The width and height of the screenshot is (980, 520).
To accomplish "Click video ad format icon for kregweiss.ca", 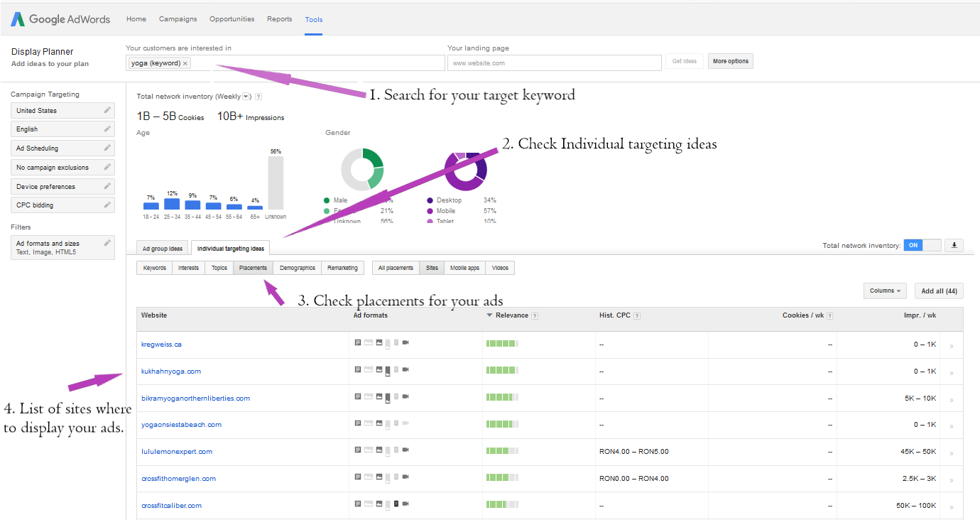I will [x=405, y=342].
